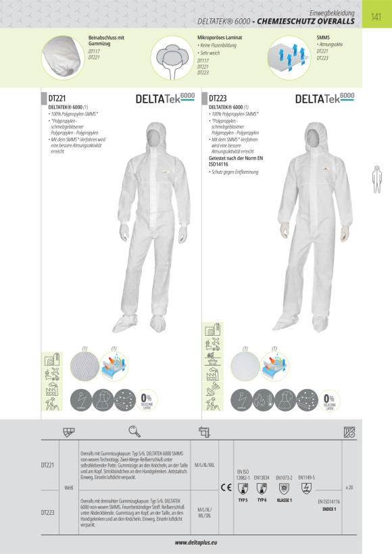Click the Mikroporöses Laminat illustration
392x554 pixels.
coord(172,57)
